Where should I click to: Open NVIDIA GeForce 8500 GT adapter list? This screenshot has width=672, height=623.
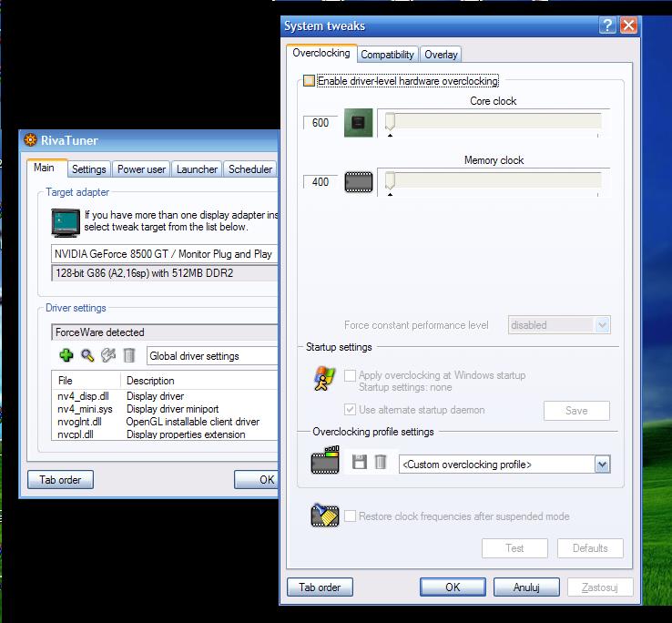(165, 254)
